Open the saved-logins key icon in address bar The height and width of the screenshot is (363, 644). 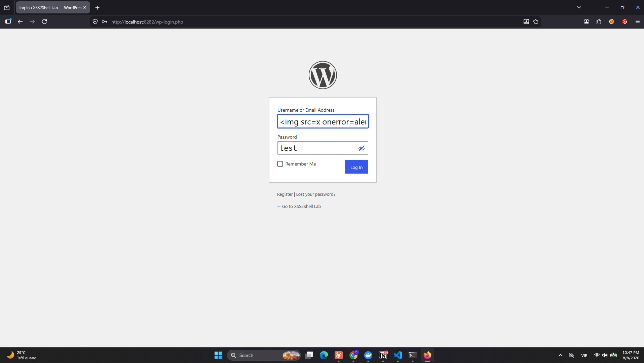(x=105, y=22)
